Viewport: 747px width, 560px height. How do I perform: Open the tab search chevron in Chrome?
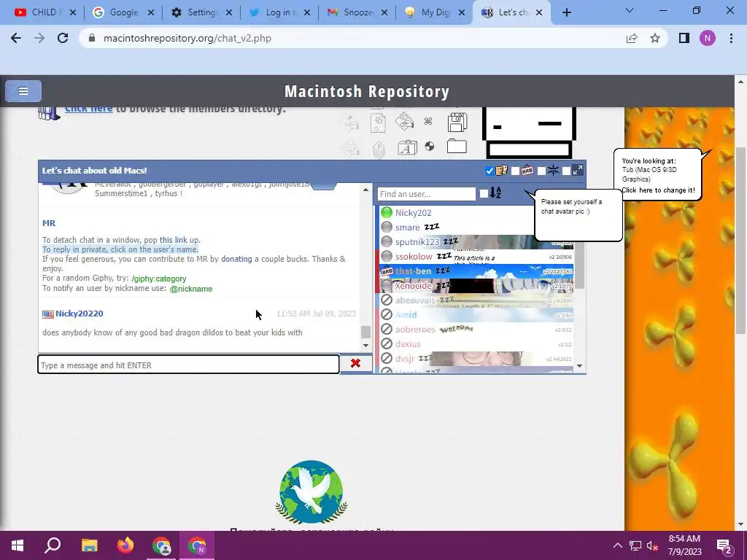click(x=630, y=10)
